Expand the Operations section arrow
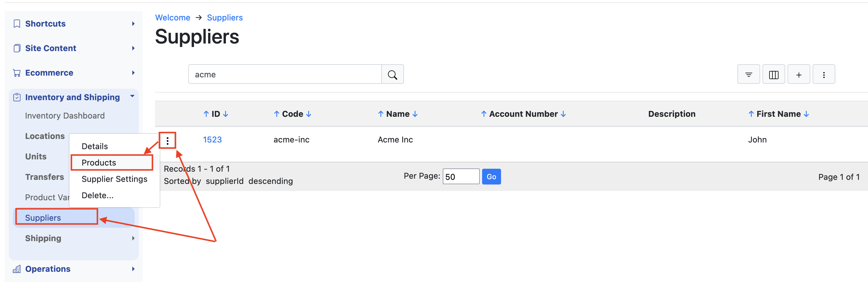The image size is (868, 282). (133, 269)
